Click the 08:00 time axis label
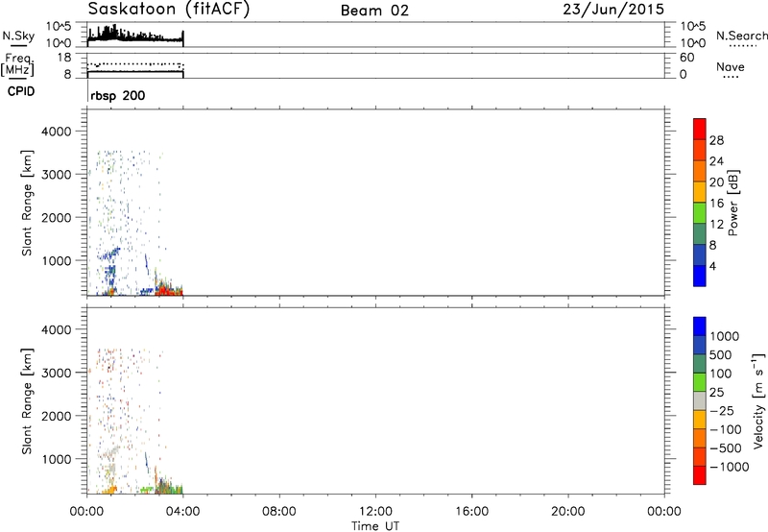This screenshot has height=532, width=768. point(279,512)
